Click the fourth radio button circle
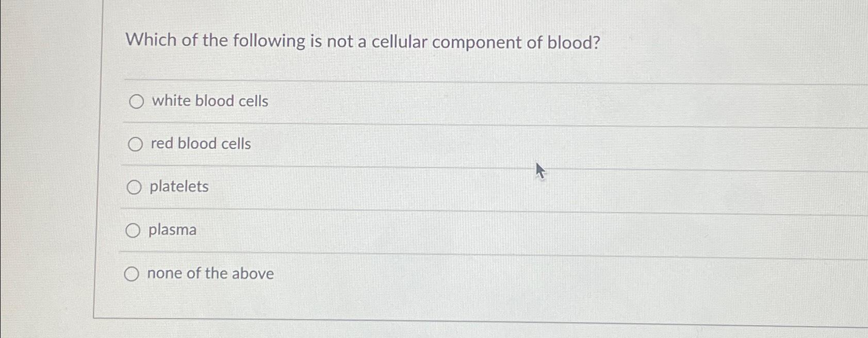 [x=134, y=230]
